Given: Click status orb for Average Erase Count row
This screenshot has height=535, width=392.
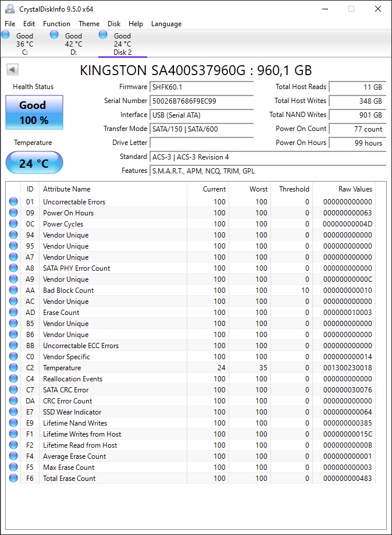Looking at the screenshot, I should (x=13, y=456).
